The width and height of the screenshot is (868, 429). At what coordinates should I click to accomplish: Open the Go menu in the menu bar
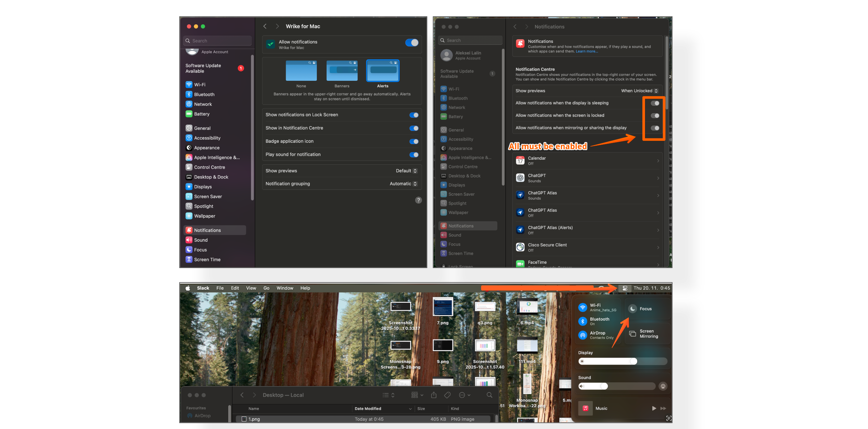[266, 288]
